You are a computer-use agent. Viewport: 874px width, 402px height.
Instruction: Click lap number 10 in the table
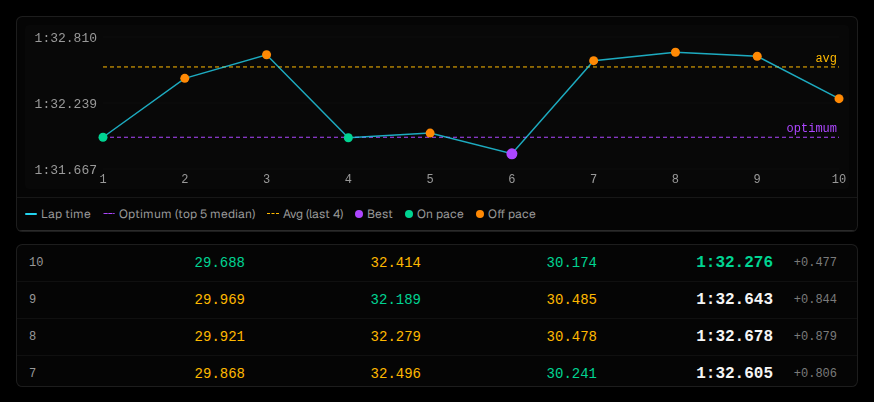coord(36,262)
